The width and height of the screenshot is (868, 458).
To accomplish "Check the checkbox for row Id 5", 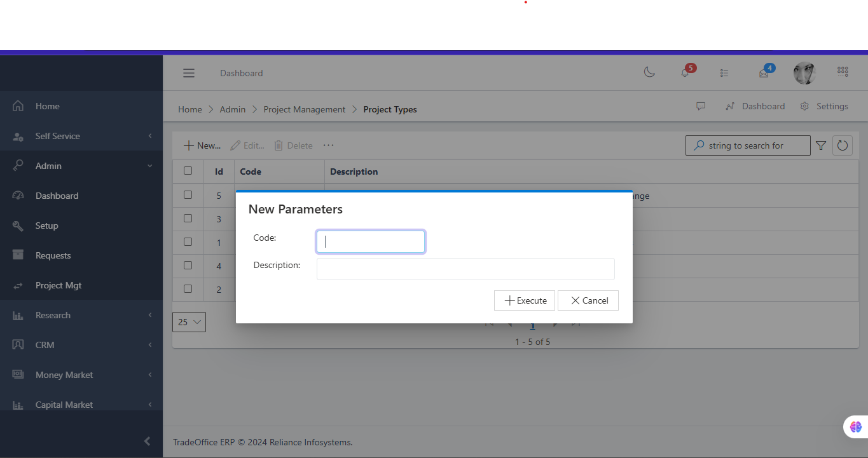I will (x=188, y=195).
